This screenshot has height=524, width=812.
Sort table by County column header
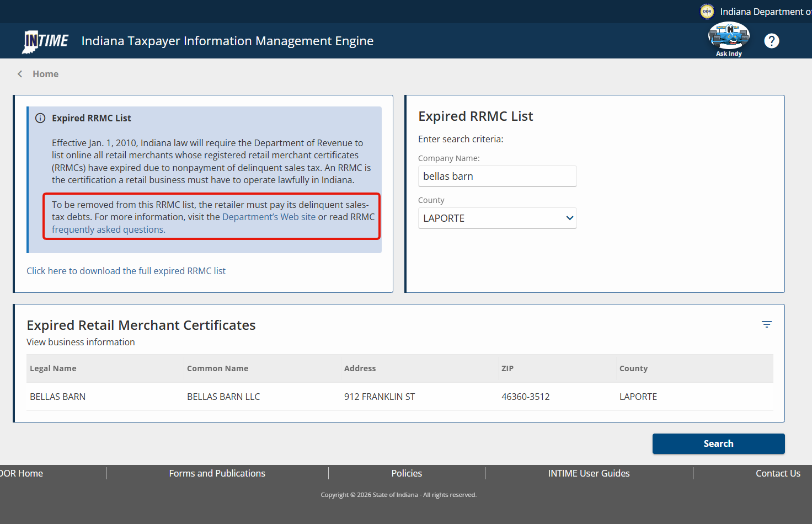coord(633,368)
